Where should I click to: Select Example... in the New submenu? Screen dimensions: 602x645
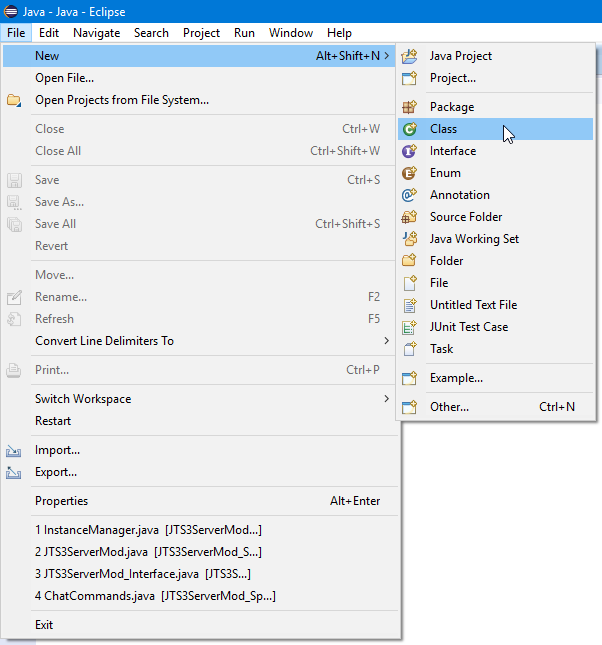[495, 378]
